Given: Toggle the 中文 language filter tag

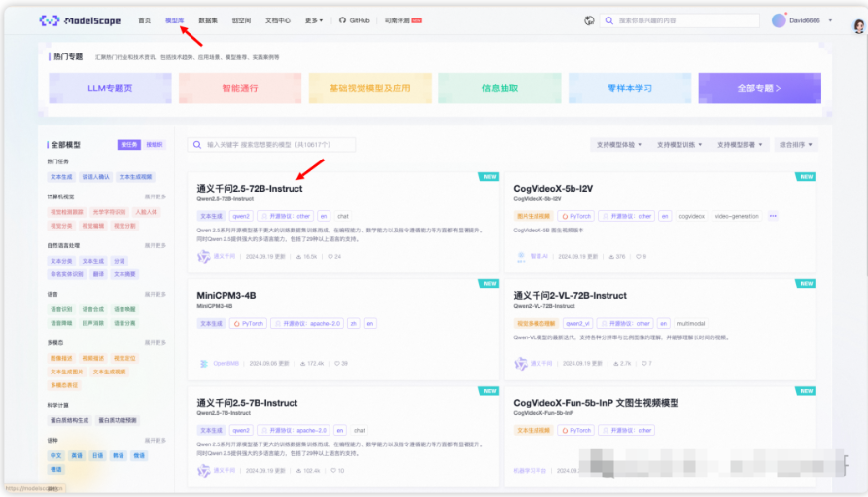Looking at the screenshot, I should point(56,456).
